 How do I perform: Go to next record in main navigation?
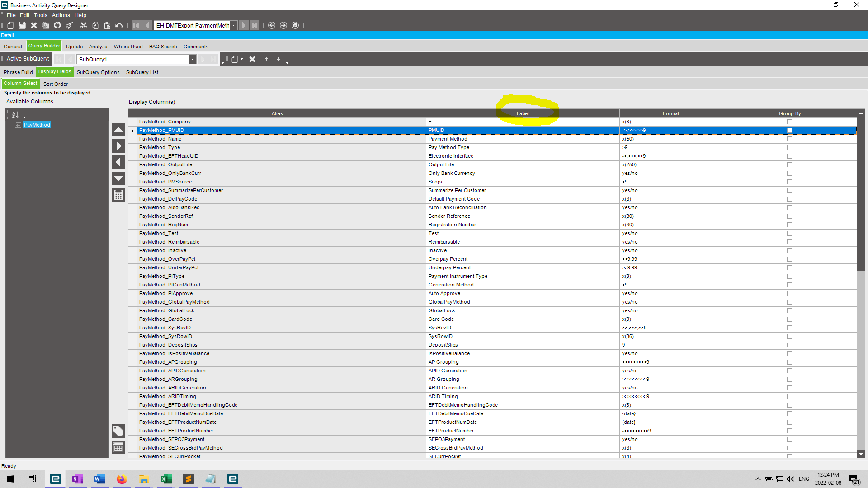[x=243, y=25]
